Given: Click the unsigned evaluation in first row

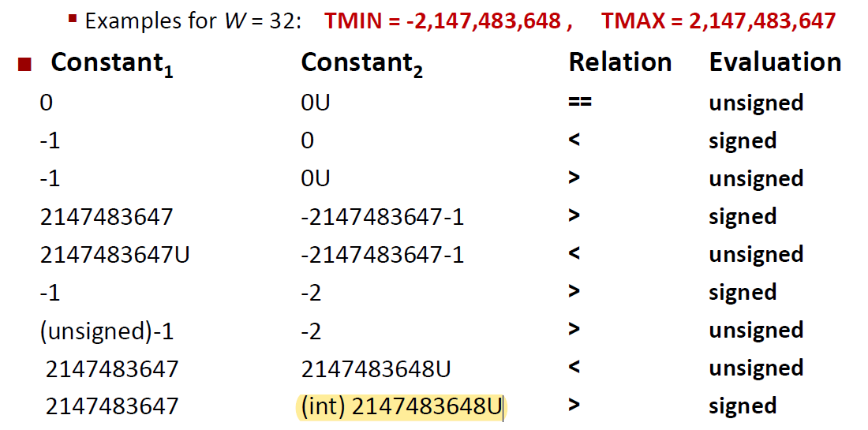Looking at the screenshot, I should (x=756, y=103).
